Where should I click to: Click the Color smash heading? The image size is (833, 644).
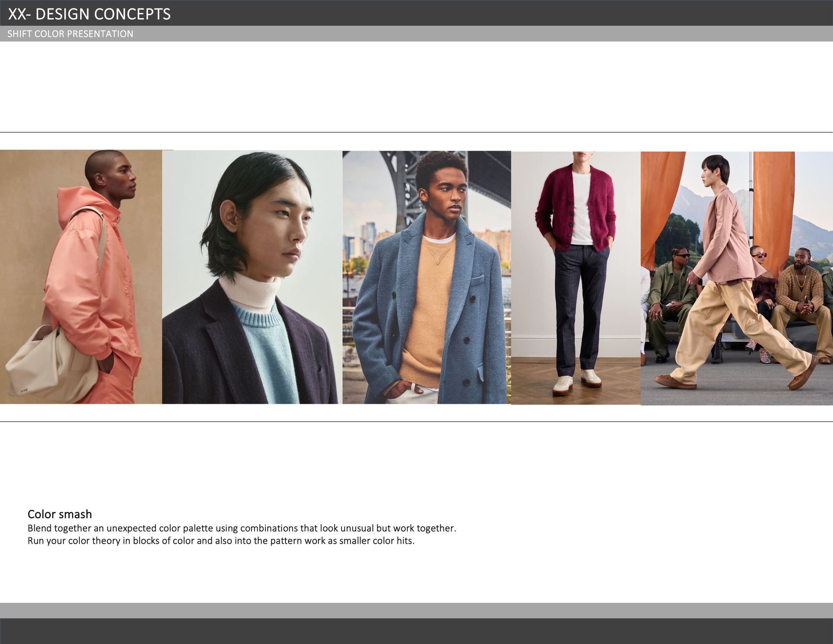pos(60,514)
